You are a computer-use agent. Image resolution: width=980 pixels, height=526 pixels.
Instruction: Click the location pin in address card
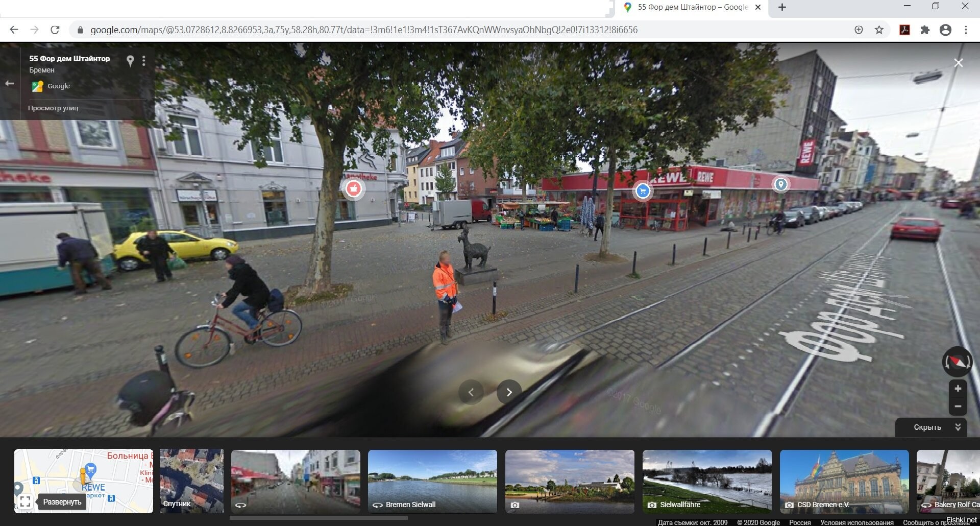click(x=130, y=61)
